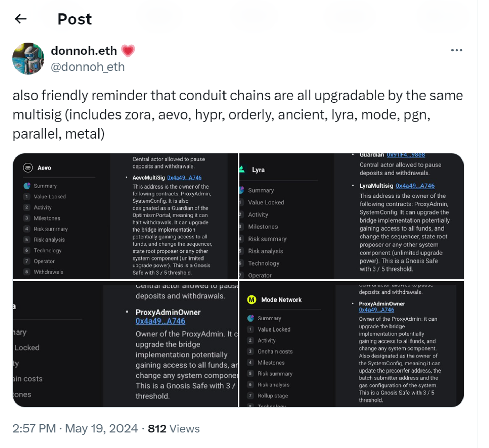Click the Mode Network yellow M logo

(252, 299)
